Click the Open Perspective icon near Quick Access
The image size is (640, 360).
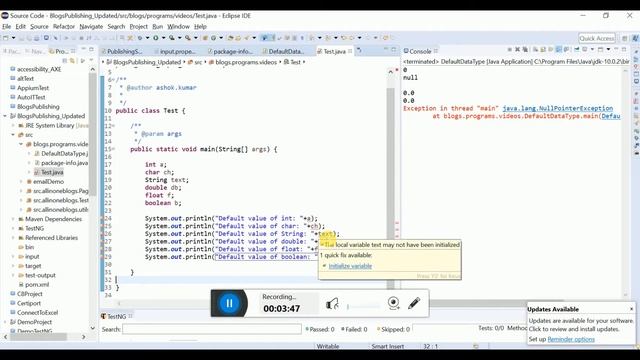coord(624,38)
